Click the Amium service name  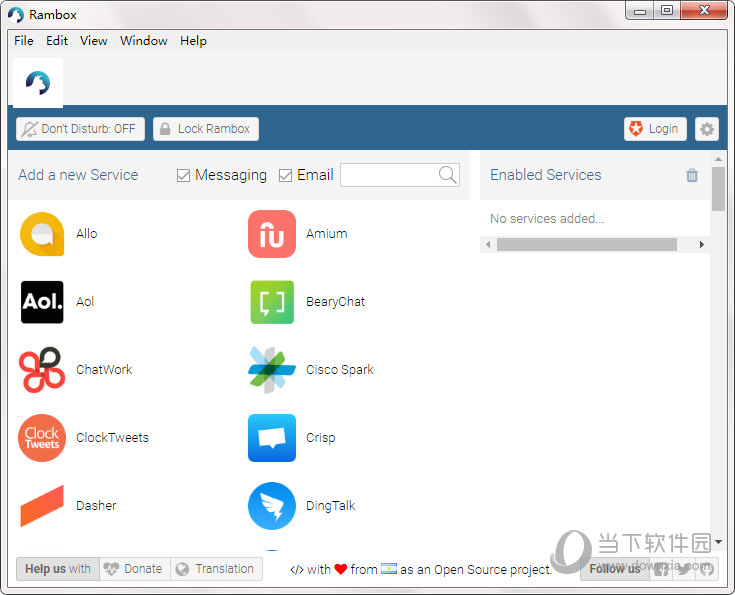[x=327, y=233]
